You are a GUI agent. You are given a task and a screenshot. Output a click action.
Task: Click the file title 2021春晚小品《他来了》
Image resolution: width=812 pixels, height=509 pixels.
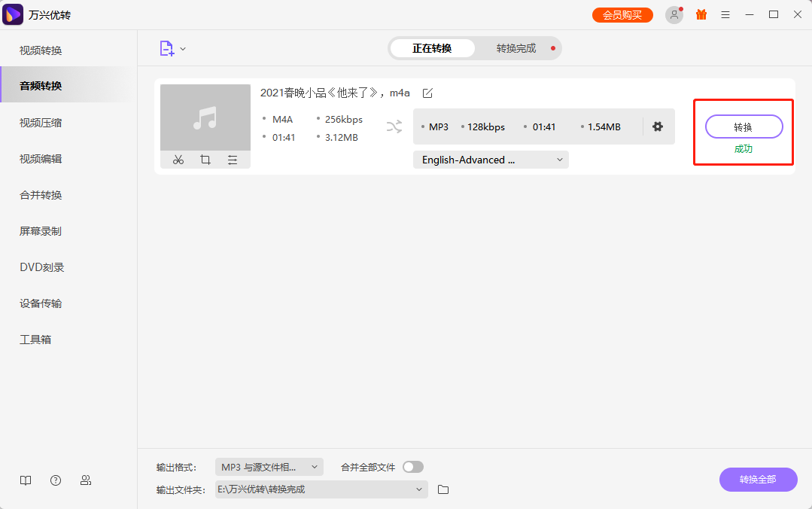click(x=335, y=93)
